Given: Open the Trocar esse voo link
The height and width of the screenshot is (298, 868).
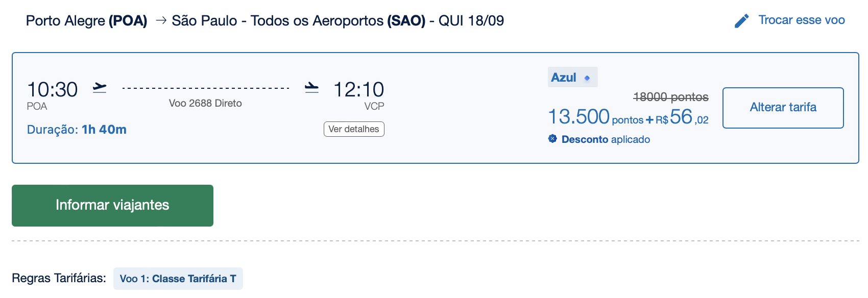Looking at the screenshot, I should coord(802,20).
